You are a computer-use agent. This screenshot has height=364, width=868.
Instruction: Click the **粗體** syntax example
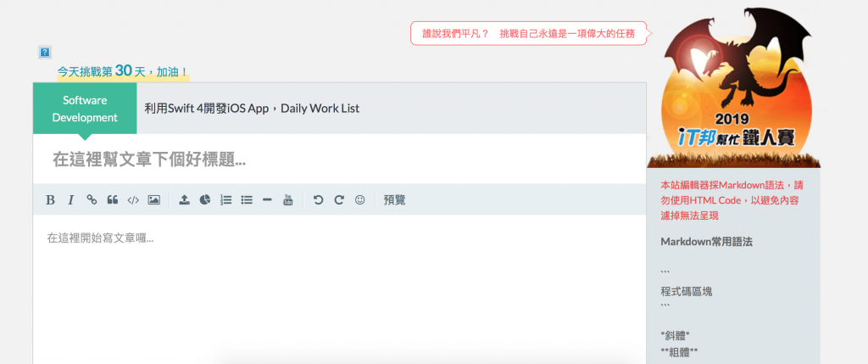679,351
